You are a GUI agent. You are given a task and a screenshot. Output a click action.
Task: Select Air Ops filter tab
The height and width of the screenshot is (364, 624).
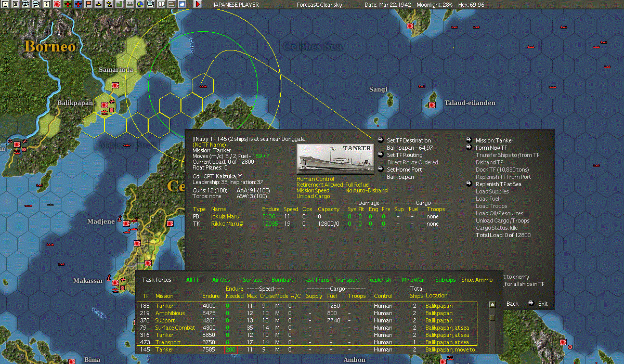pyautogui.click(x=221, y=280)
